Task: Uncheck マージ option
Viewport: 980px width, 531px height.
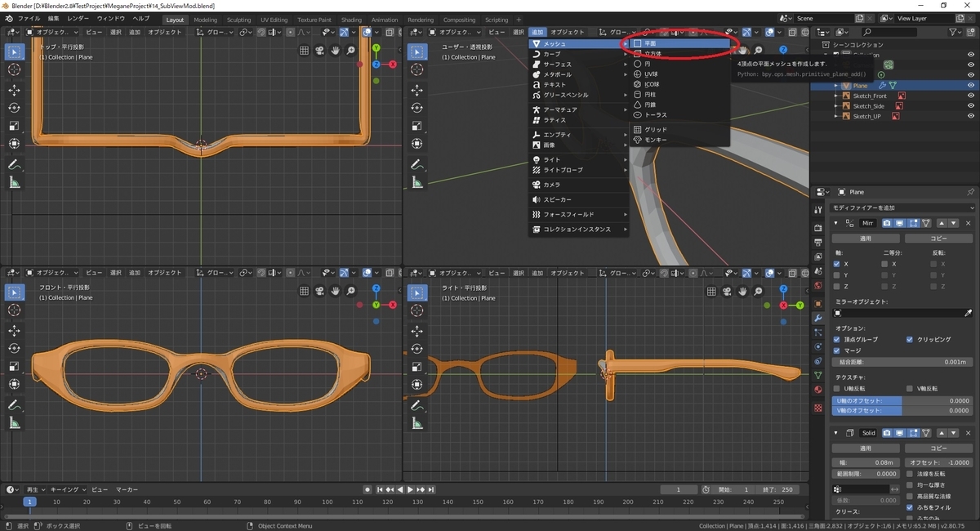Action: click(x=836, y=350)
